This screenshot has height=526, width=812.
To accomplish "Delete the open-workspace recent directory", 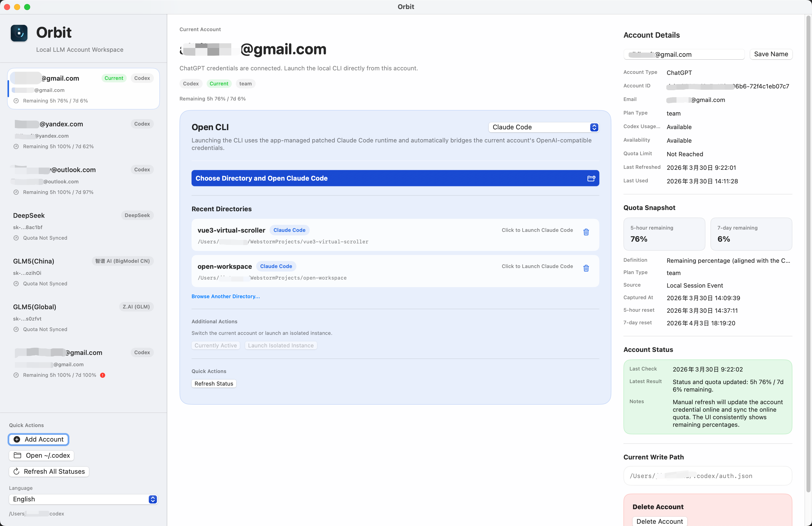I will pyautogui.click(x=586, y=268).
